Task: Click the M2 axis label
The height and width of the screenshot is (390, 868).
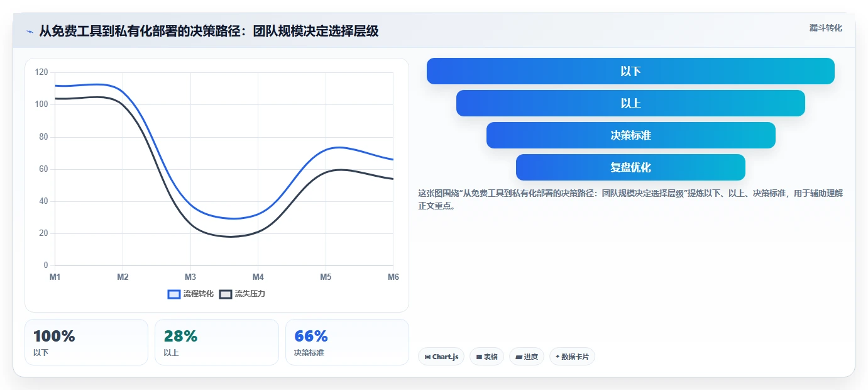Action: 123,277
